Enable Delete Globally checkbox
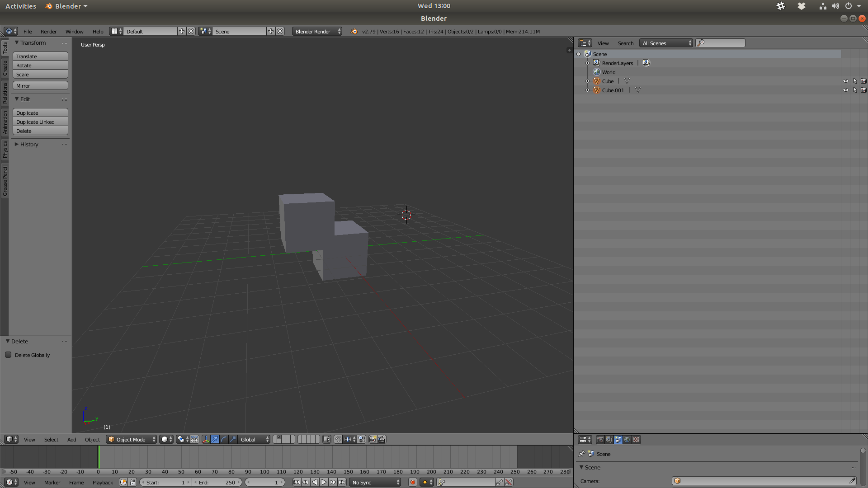Image resolution: width=868 pixels, height=488 pixels. [8, 355]
